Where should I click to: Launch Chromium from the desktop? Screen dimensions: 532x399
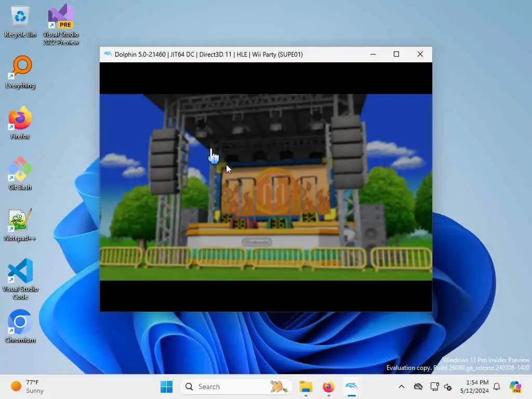20,326
